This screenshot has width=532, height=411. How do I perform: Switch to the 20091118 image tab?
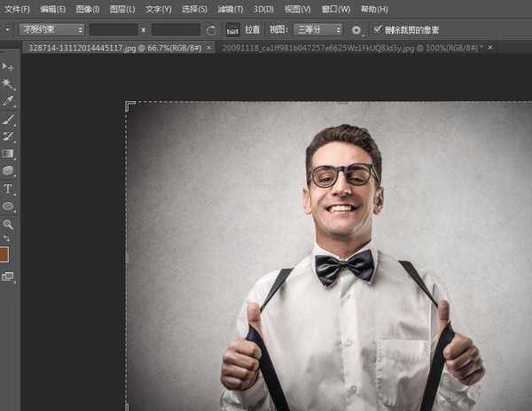pyautogui.click(x=350, y=47)
